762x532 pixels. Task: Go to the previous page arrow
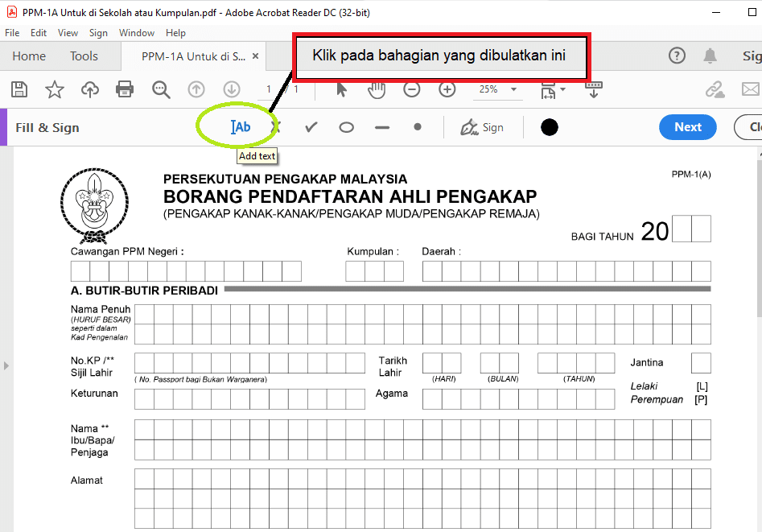click(196, 89)
